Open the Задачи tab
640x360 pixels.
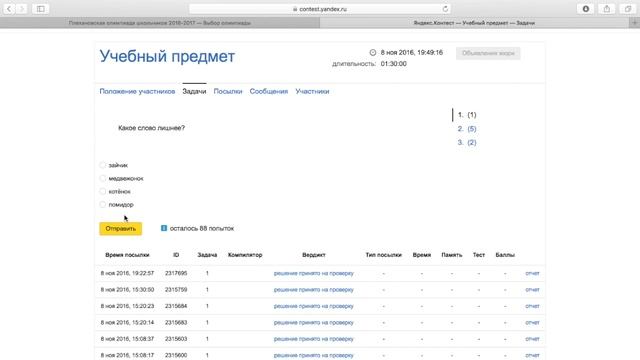click(194, 91)
